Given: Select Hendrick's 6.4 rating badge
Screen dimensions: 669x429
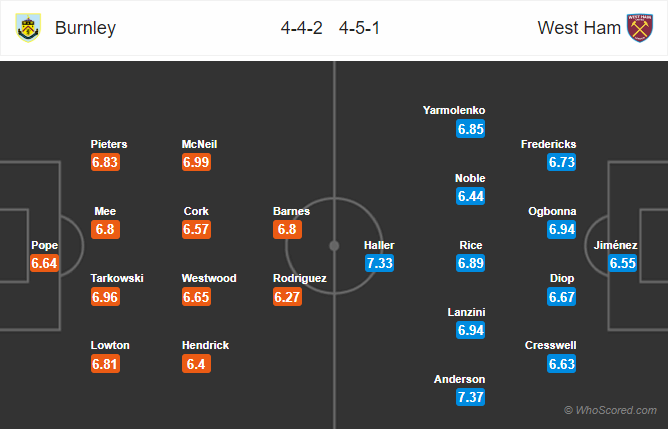Looking at the screenshot, I should pos(196,364).
